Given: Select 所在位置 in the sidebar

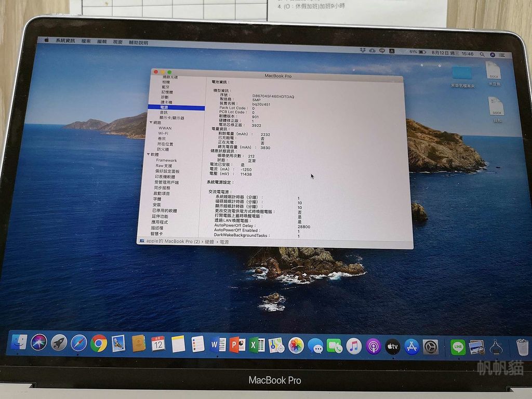Looking at the screenshot, I should 165,144.
